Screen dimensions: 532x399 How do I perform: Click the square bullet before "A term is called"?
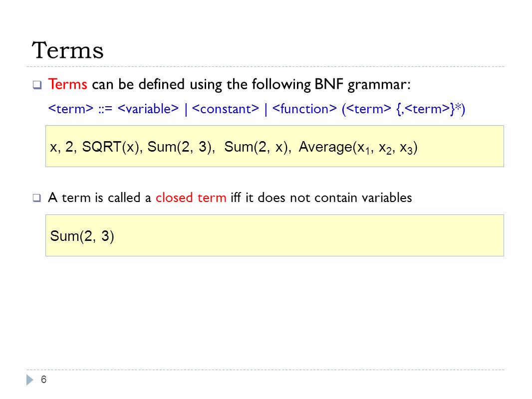pos(37,198)
